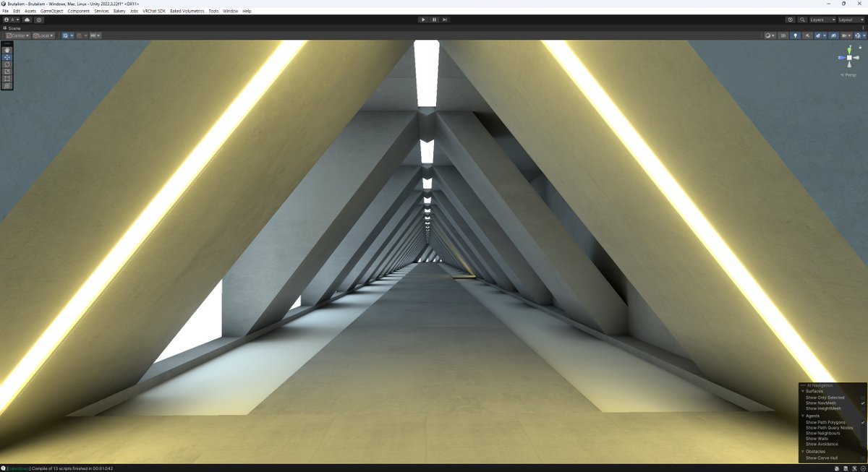Open the Undo History clock icon
868x472 pixels.
pyautogui.click(x=791, y=20)
